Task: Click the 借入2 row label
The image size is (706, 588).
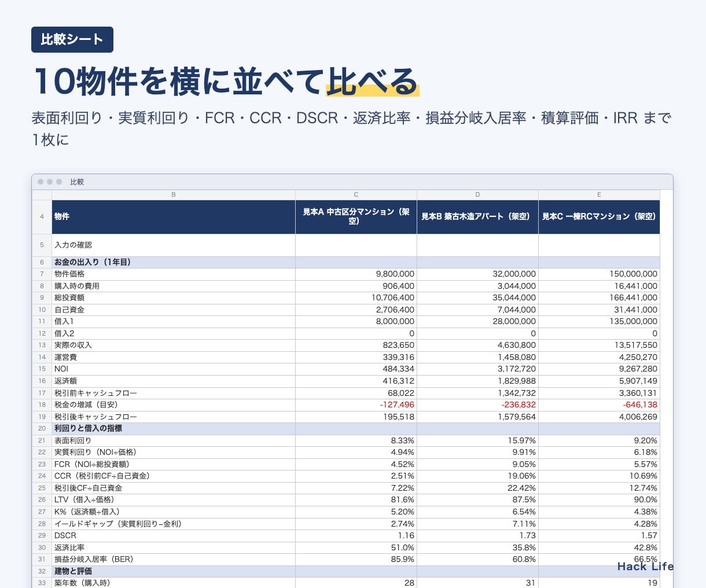Action: [64, 333]
